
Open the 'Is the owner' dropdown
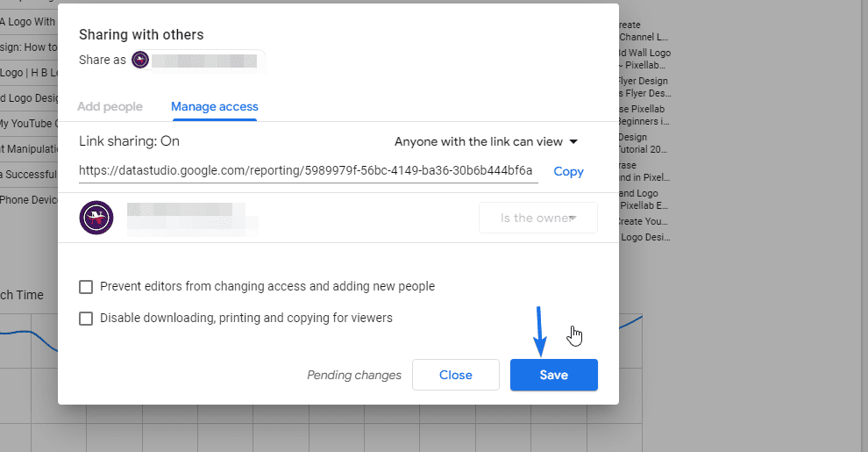[x=538, y=218]
